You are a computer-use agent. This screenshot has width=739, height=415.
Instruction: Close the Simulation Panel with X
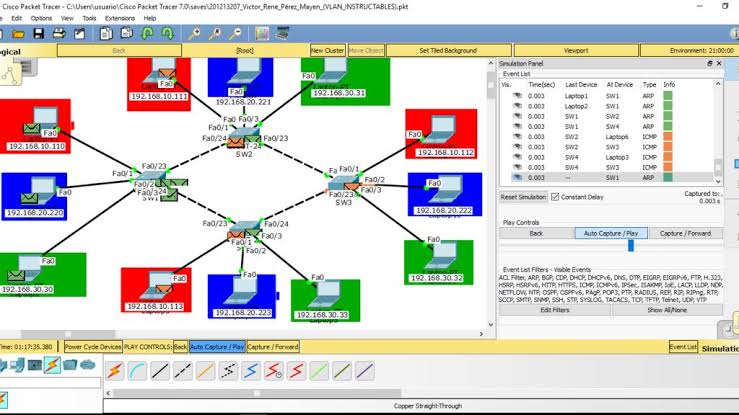(719, 63)
